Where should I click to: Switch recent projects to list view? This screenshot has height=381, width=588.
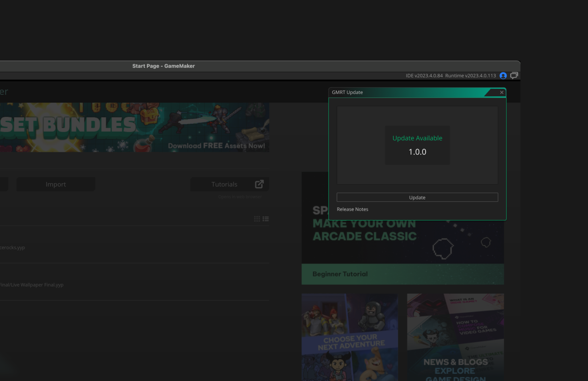[266, 219]
